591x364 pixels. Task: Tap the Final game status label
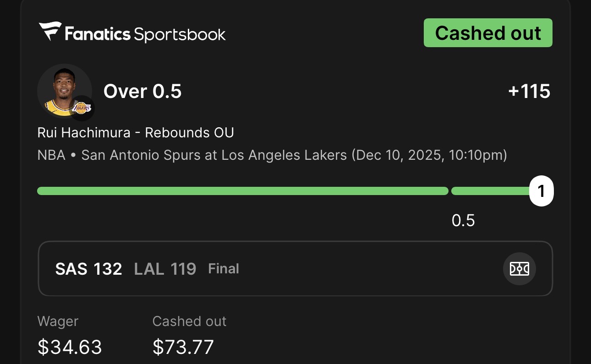[224, 269]
